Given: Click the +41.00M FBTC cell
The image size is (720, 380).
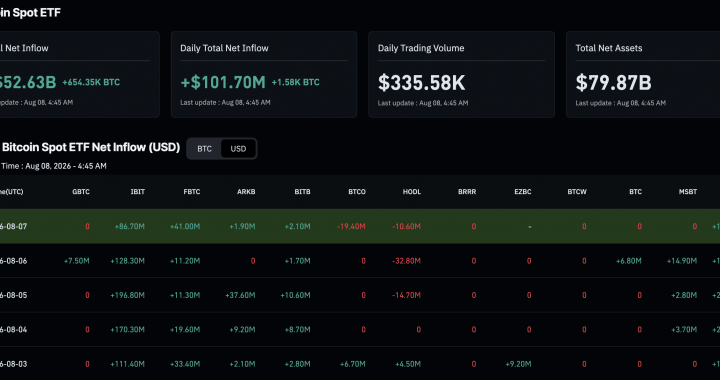Looking at the screenshot, I should [185, 226].
